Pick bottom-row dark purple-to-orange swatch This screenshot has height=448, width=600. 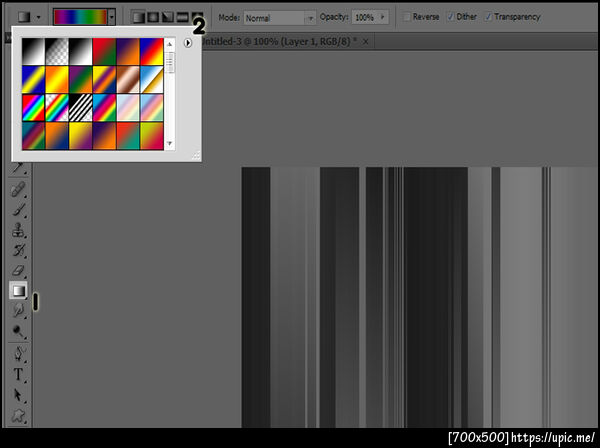[x=104, y=135]
